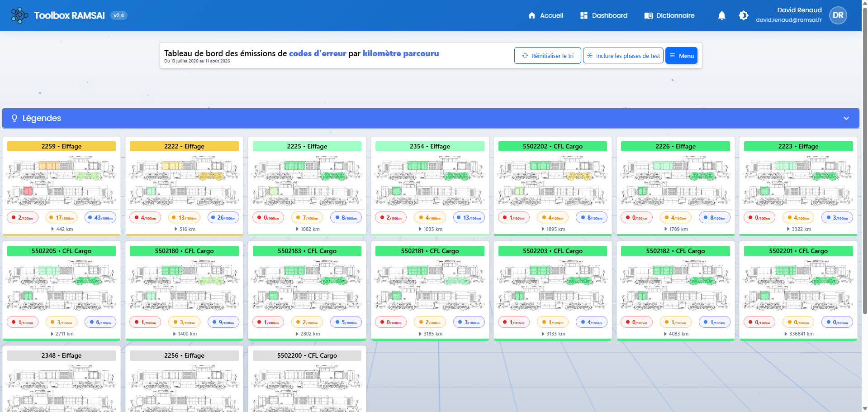Expand the 1082 km detail on card 2225
The height and width of the screenshot is (412, 868).
tap(307, 229)
